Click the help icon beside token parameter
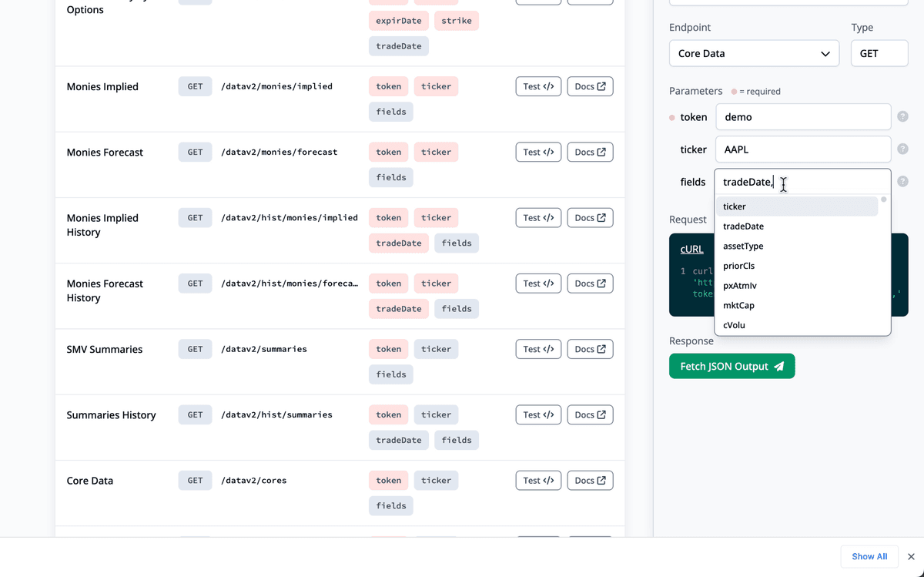Screen dimensions: 924x577 [902, 116]
